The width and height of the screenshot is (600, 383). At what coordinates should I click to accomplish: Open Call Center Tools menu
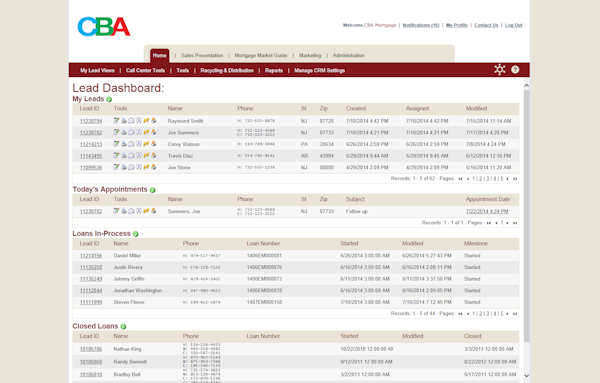coord(145,70)
